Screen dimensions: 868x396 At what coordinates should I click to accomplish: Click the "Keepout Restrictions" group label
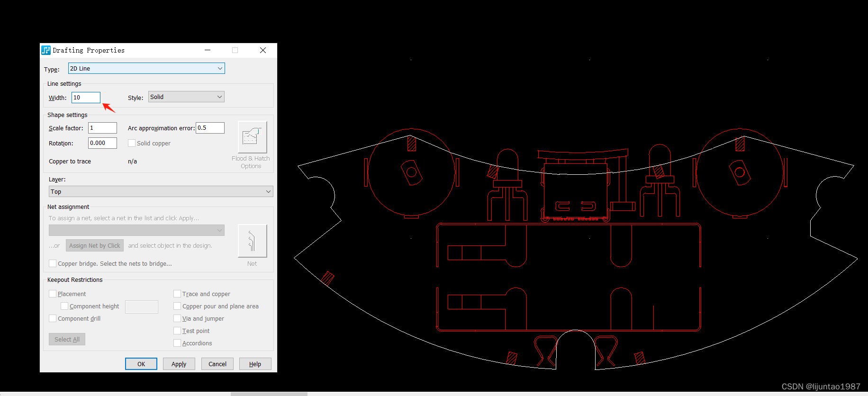pyautogui.click(x=75, y=280)
